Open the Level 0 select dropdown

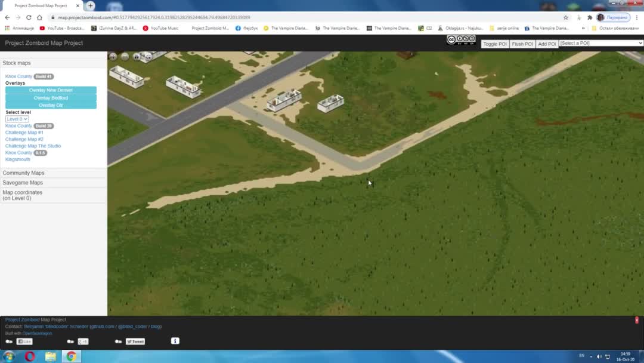pyautogui.click(x=17, y=119)
